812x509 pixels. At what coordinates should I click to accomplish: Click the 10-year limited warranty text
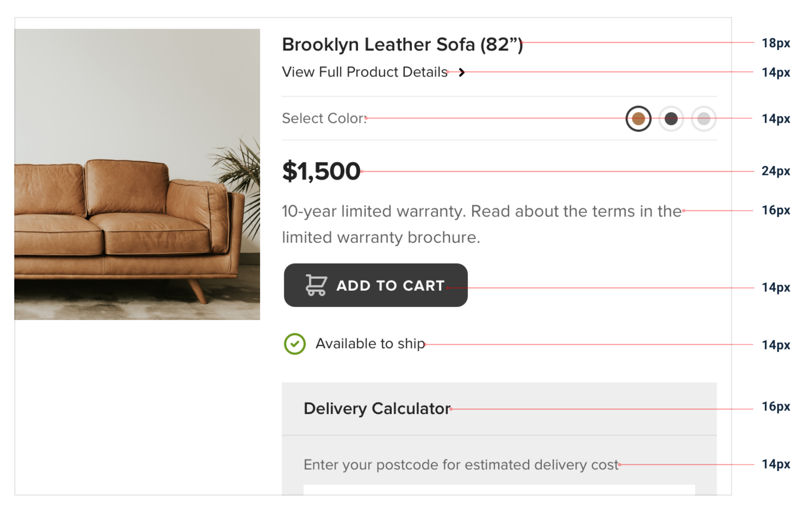click(373, 211)
